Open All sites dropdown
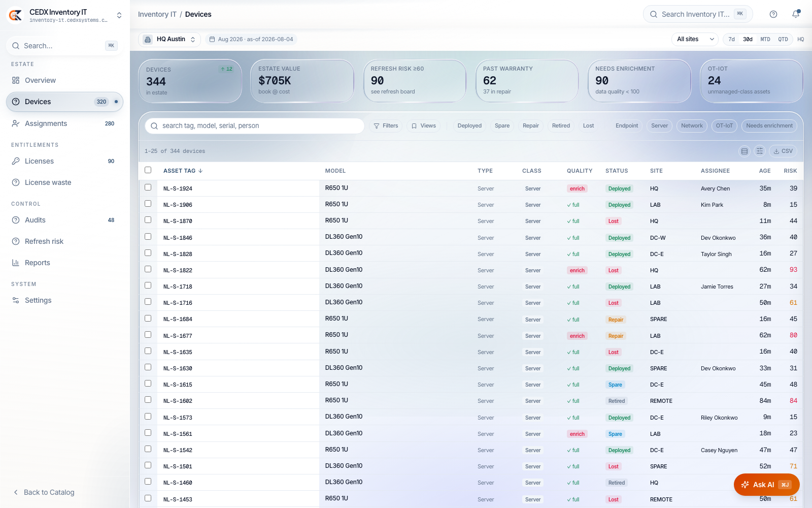The image size is (812, 508). pyautogui.click(x=695, y=39)
